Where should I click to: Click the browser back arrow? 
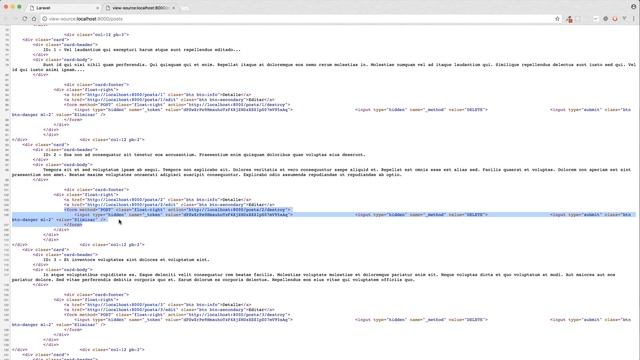pos(6,19)
